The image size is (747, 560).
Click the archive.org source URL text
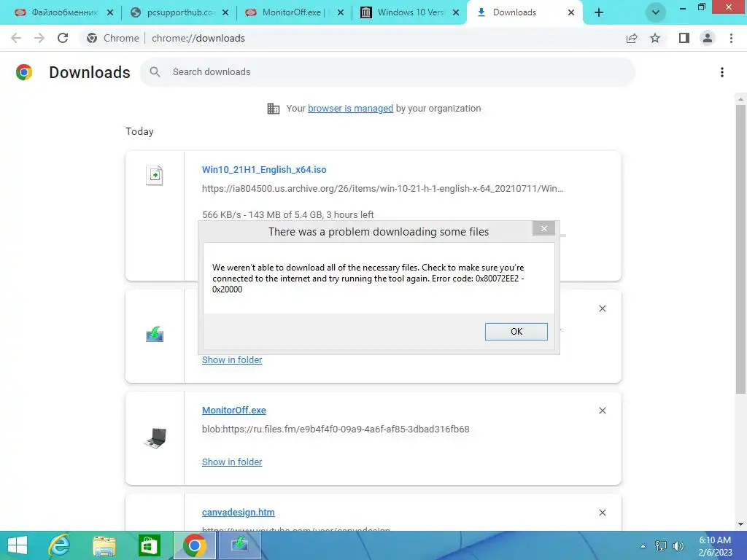click(x=382, y=189)
